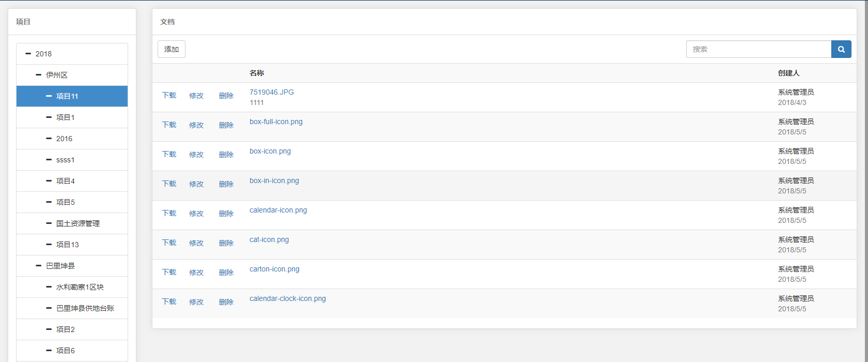This screenshot has width=868, height=362.
Task: Open 7519046.JPG file link
Action: pos(271,93)
